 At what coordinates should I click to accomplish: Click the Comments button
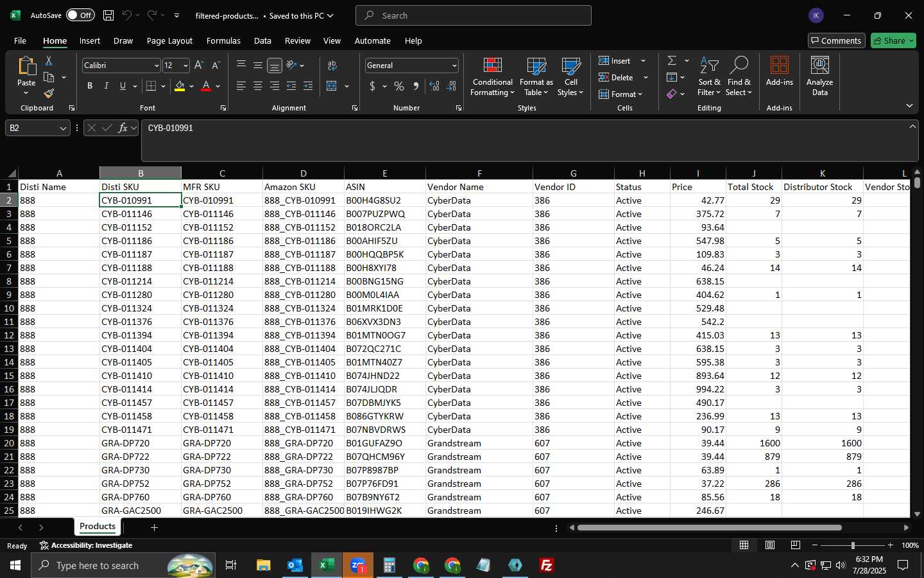837,40
